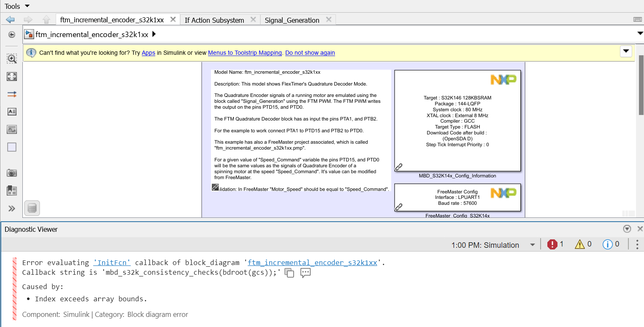Toggle the error messages filter showing 1 error
644x327 pixels.
tap(555, 244)
